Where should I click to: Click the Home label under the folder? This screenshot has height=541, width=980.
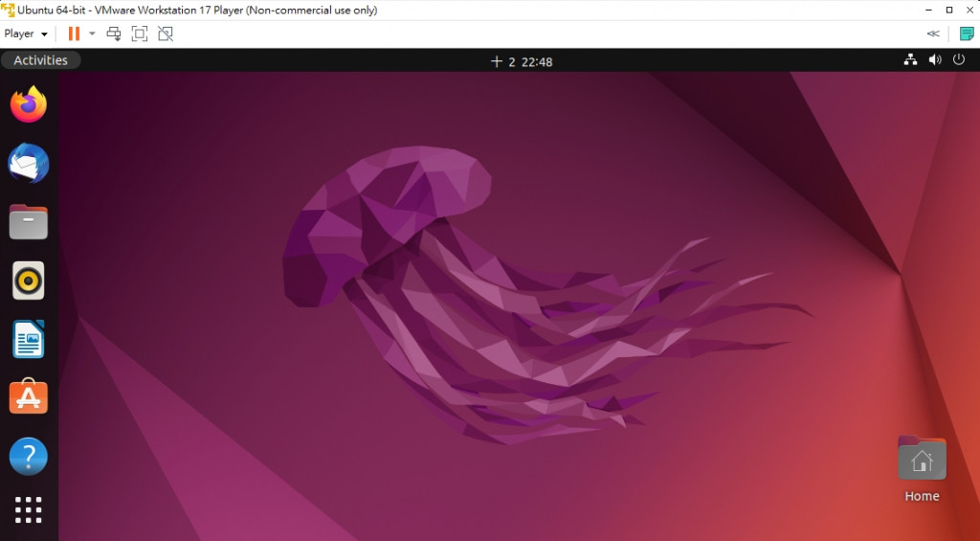(922, 496)
